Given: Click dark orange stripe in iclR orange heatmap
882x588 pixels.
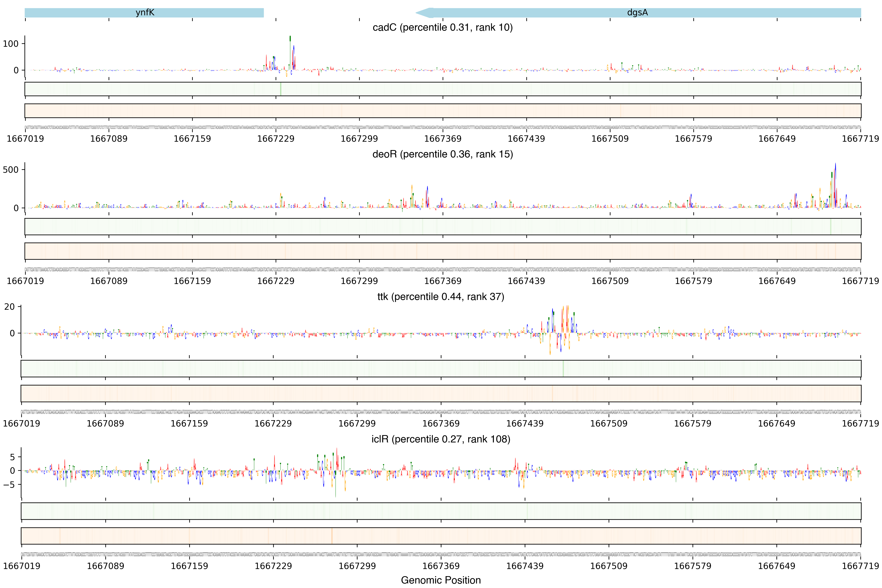Looking at the screenshot, I should [332, 536].
